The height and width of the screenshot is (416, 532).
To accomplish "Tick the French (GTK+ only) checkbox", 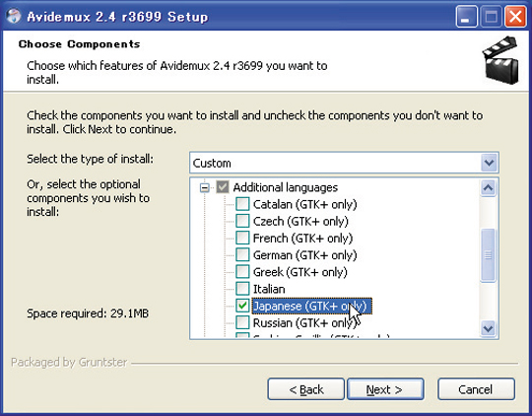I will [x=242, y=238].
